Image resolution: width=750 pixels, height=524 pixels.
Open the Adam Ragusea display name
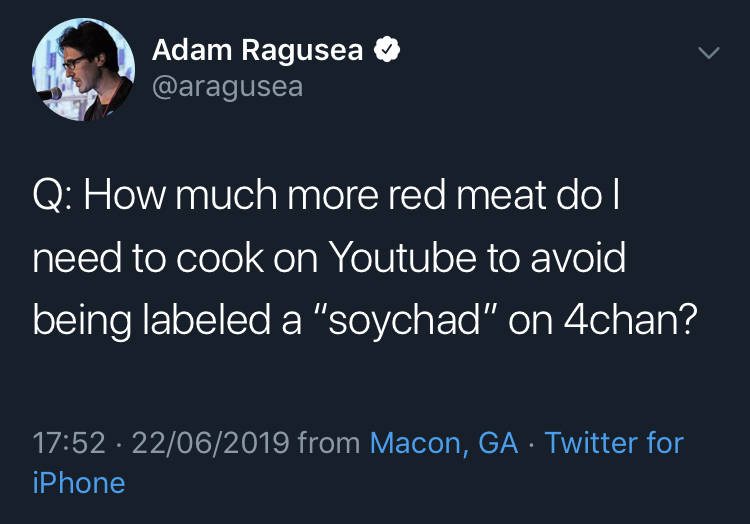pyautogui.click(x=257, y=50)
